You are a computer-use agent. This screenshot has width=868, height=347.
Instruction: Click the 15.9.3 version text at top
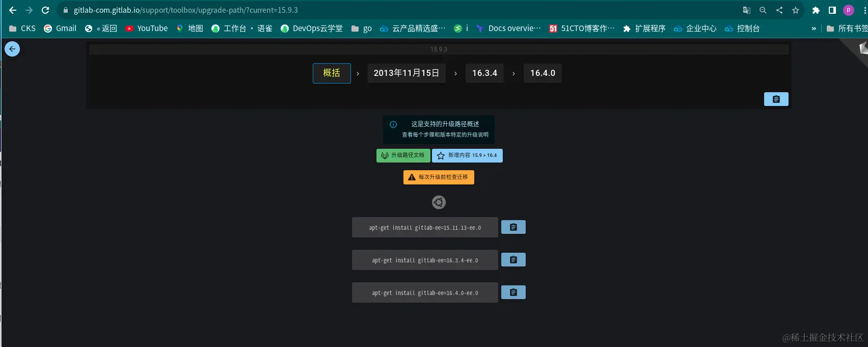tap(439, 49)
